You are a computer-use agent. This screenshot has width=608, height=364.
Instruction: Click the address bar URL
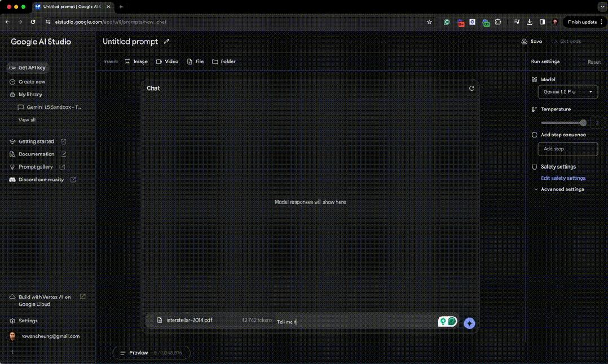(x=111, y=22)
